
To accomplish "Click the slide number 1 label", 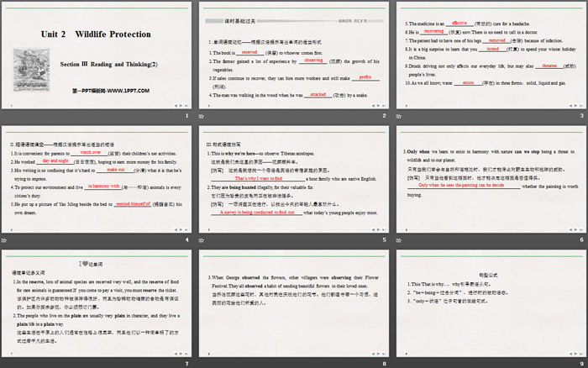I will pos(186,116).
